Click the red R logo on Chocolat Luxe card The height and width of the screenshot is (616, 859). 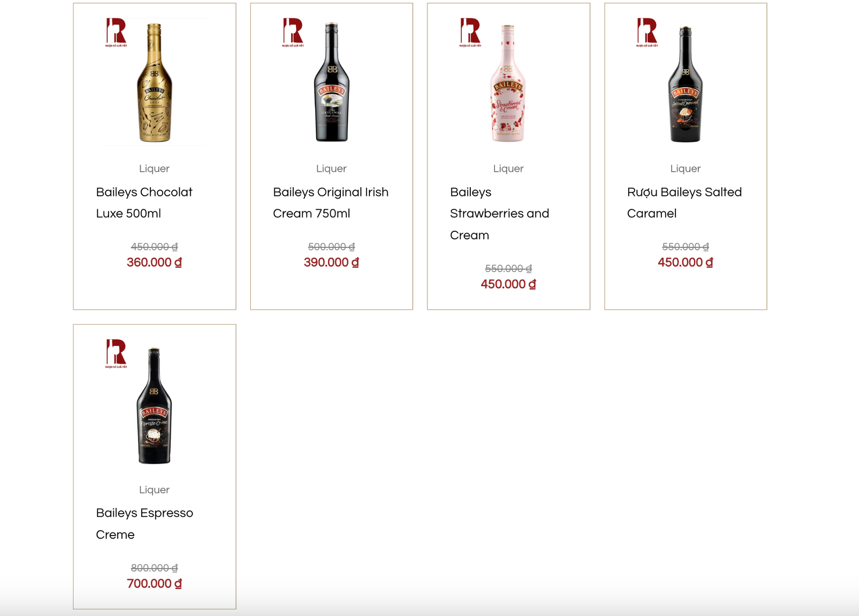[116, 32]
